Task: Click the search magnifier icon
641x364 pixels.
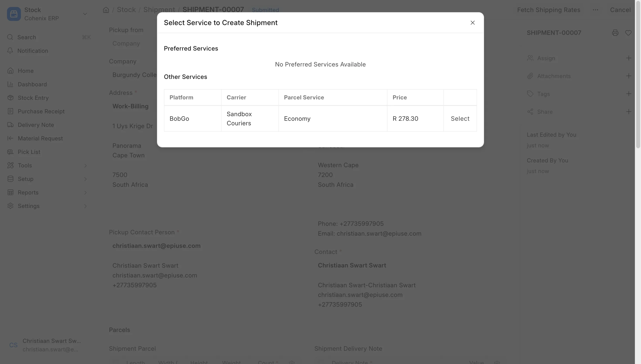Action: 10,37
